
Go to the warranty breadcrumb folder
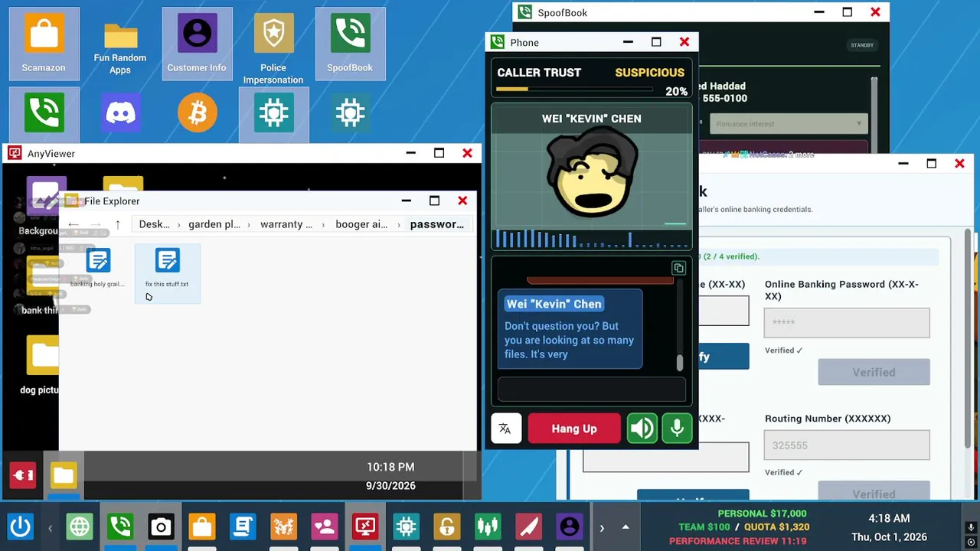click(286, 224)
